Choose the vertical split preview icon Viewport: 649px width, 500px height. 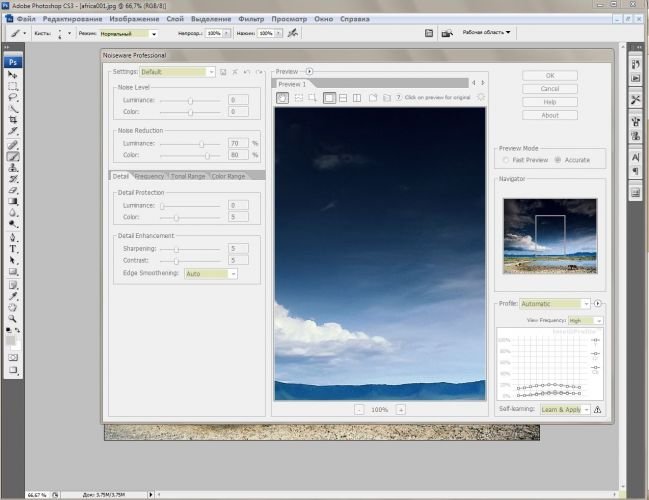click(x=357, y=98)
